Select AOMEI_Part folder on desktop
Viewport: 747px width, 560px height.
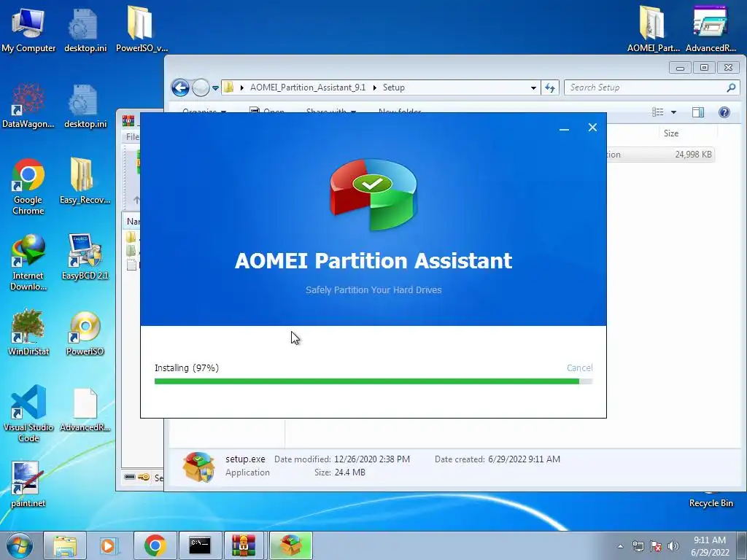653,28
